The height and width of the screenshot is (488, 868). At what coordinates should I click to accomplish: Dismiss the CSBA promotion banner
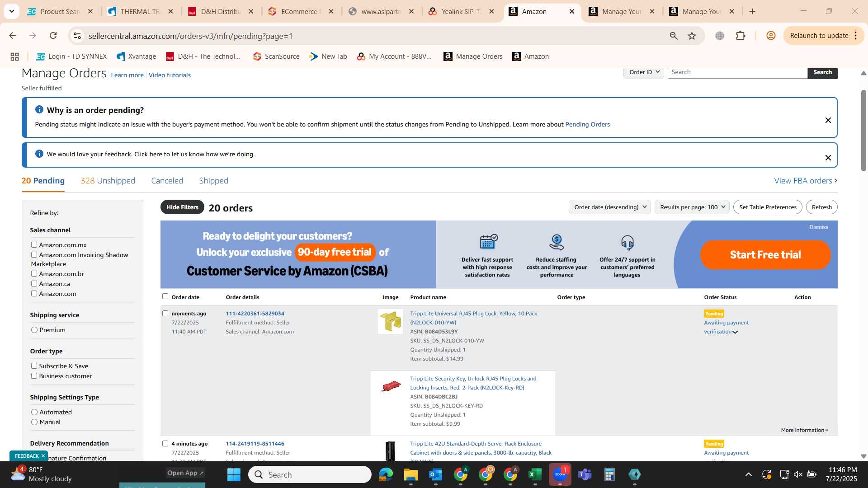(x=819, y=227)
